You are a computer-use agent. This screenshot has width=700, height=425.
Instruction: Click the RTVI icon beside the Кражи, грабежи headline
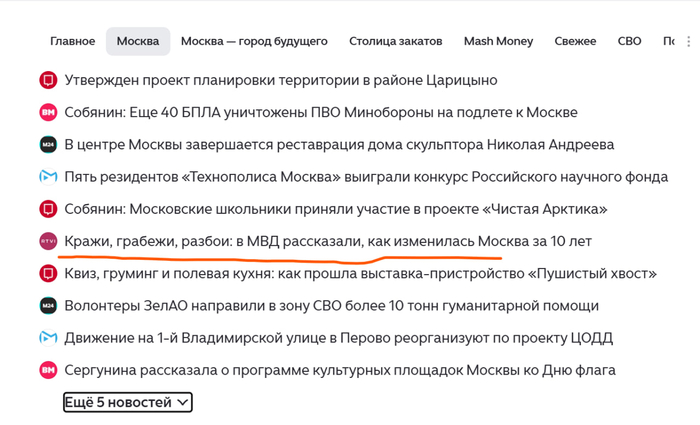coord(48,241)
